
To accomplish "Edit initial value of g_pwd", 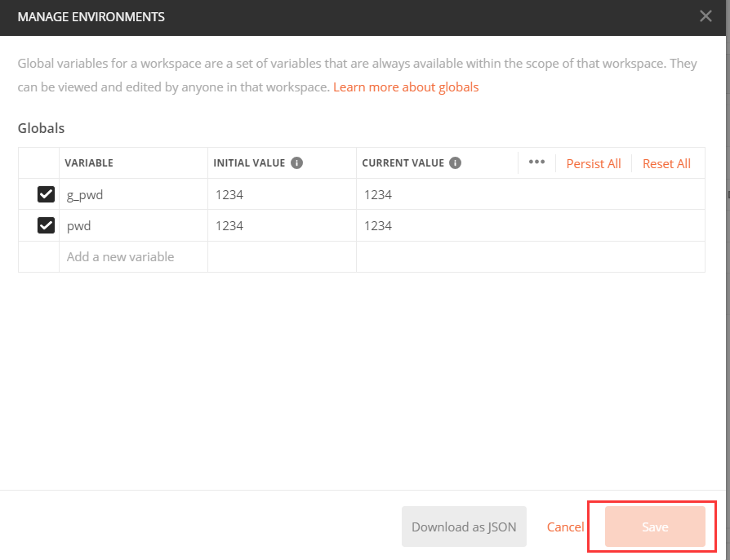I will click(x=282, y=194).
